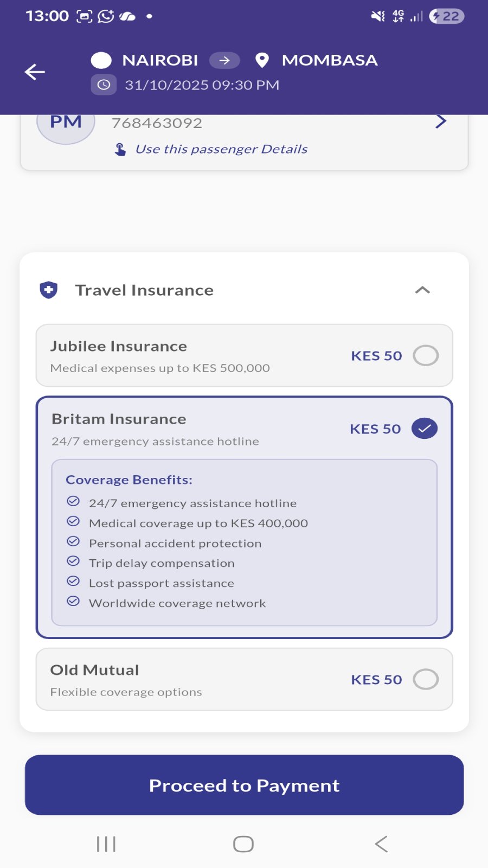Tap the clock icon beside departure time
This screenshot has width=488, height=868.
pyautogui.click(x=104, y=85)
